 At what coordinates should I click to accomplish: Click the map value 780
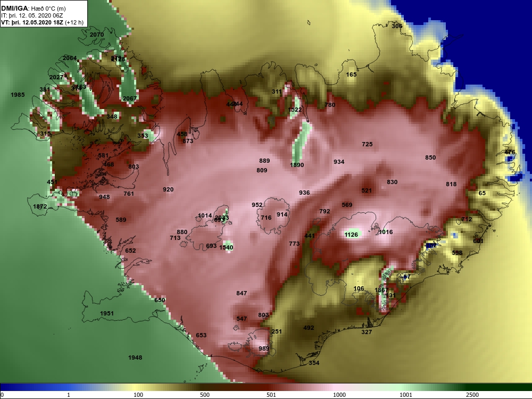click(330, 105)
